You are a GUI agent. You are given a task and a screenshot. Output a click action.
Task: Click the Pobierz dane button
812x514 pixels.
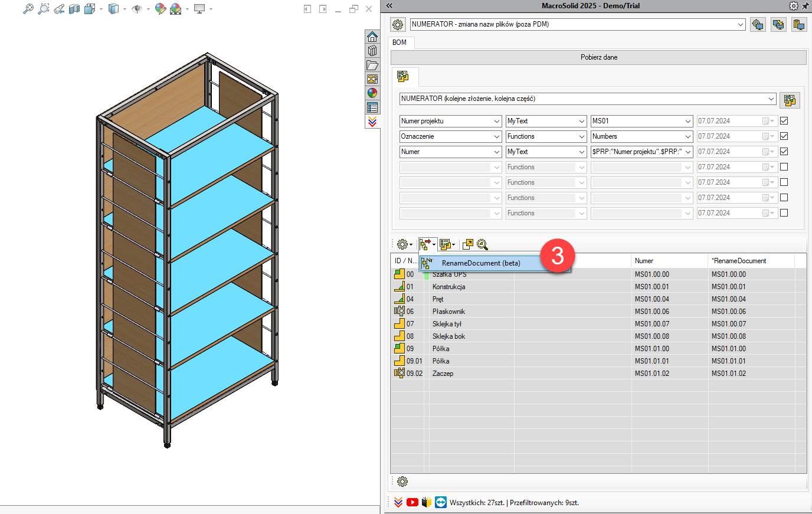598,57
